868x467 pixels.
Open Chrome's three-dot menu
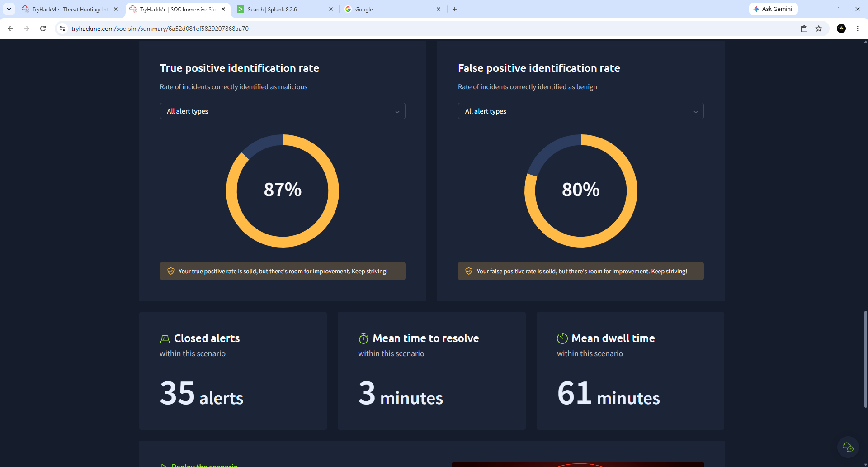(858, 29)
